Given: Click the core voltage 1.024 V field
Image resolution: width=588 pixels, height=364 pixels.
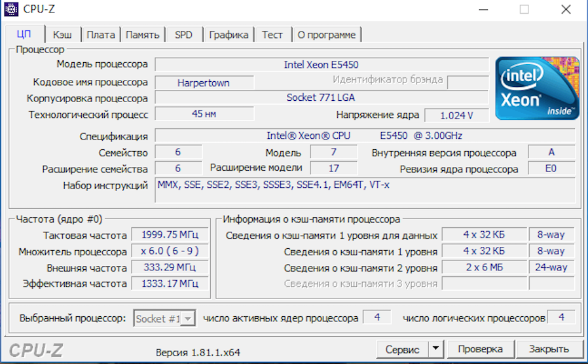Looking at the screenshot, I should pos(456,115).
